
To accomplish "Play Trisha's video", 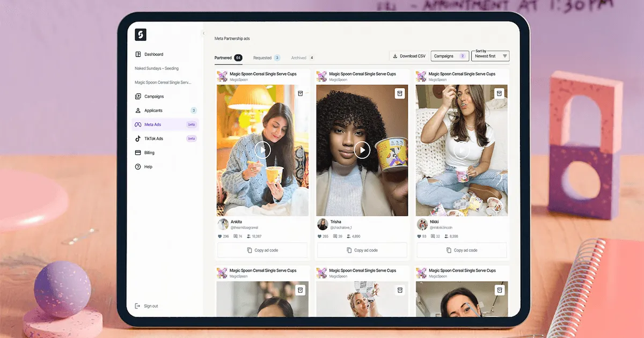I will pos(362,150).
